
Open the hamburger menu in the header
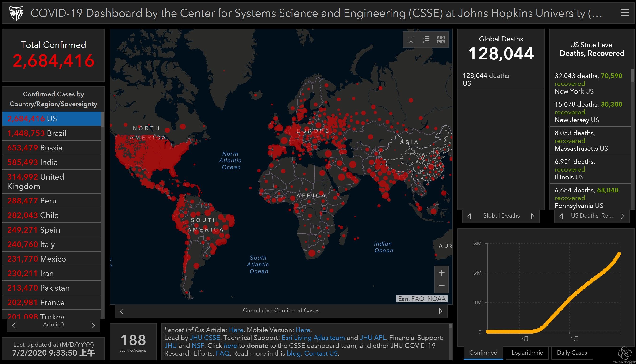coord(625,13)
